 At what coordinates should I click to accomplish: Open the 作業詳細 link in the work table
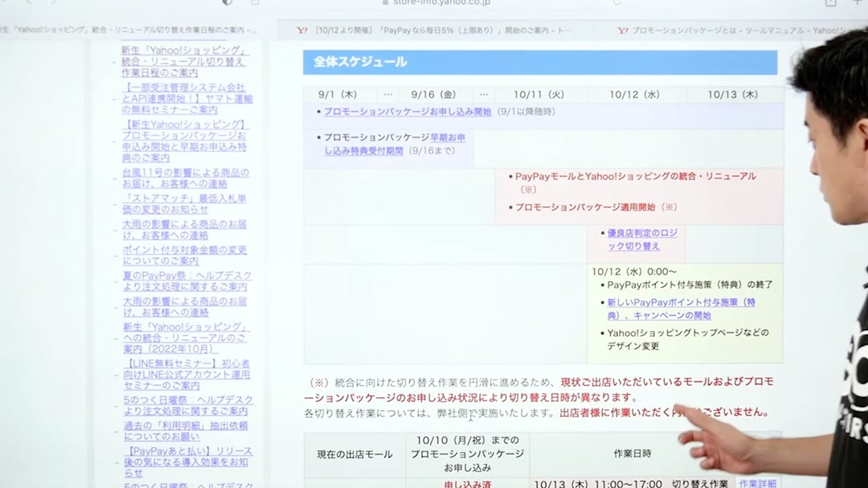coord(757,484)
